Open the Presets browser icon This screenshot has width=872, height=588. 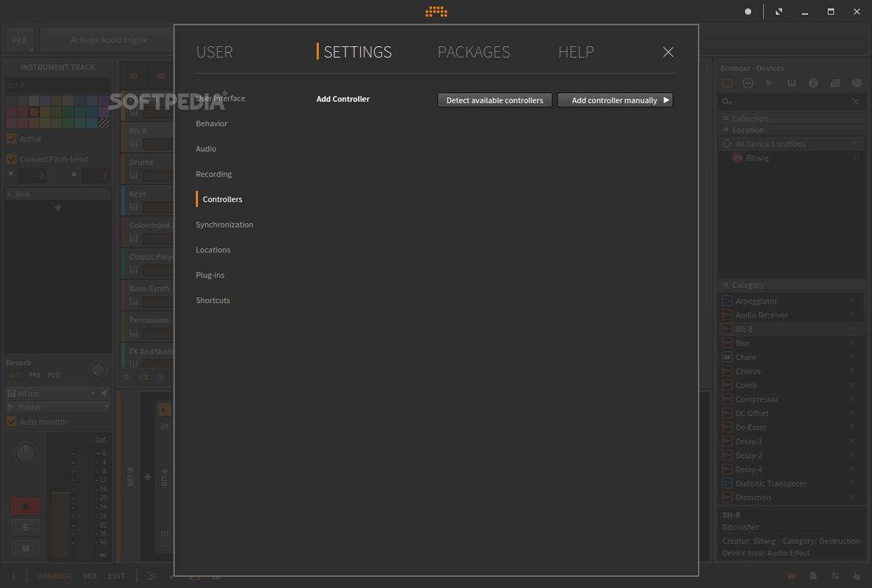click(x=748, y=83)
